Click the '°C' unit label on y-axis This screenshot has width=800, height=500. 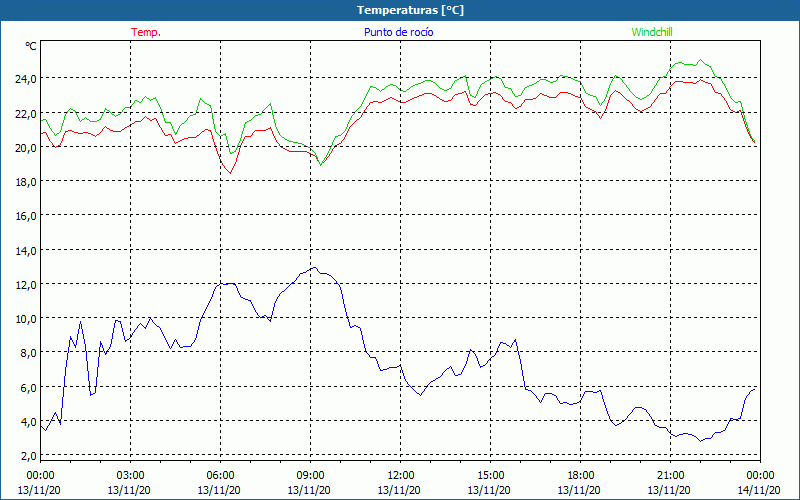click(31, 46)
